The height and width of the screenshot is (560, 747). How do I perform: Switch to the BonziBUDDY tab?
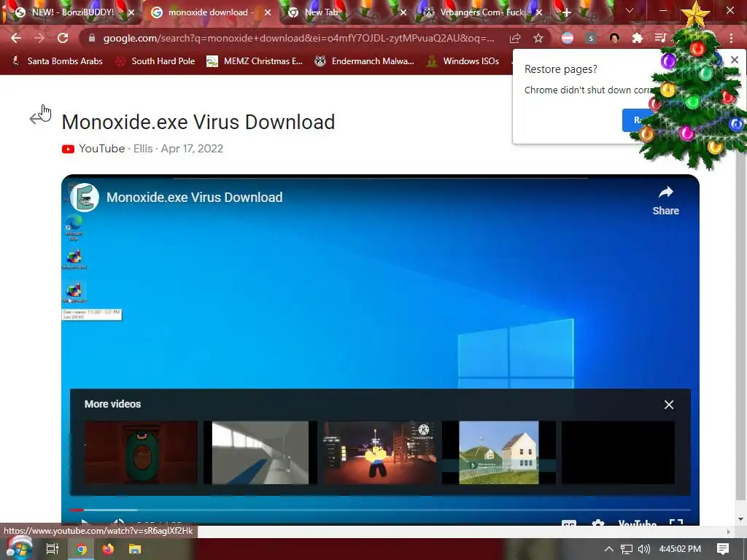coord(71,12)
